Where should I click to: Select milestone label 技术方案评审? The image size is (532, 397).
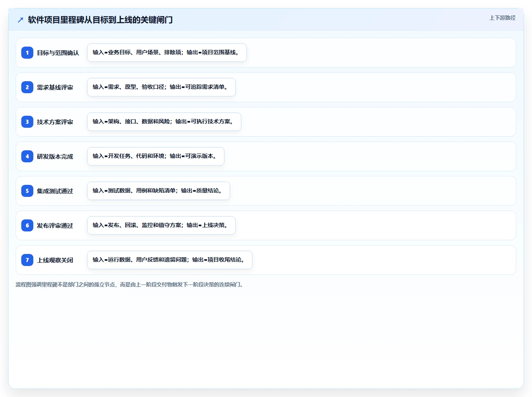point(55,122)
